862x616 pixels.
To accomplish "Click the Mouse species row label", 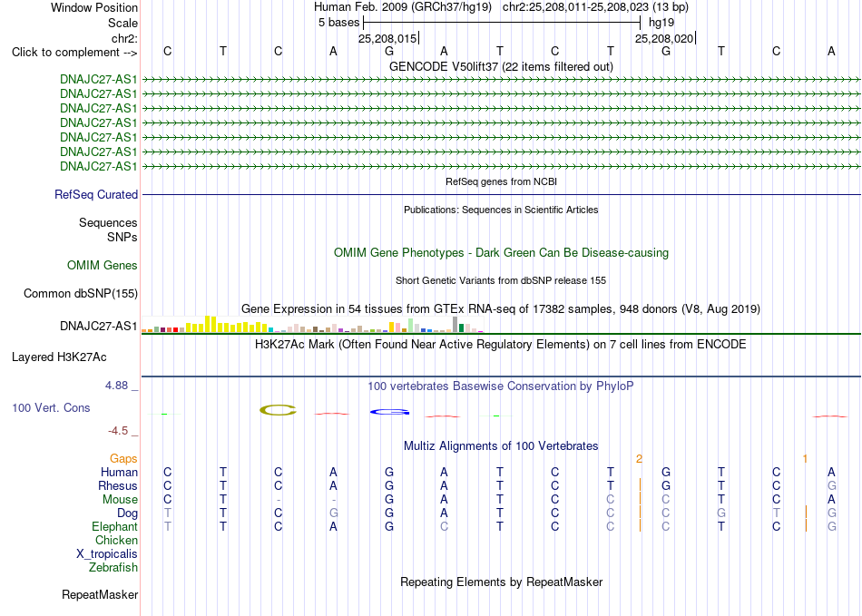I will click(x=120, y=500).
